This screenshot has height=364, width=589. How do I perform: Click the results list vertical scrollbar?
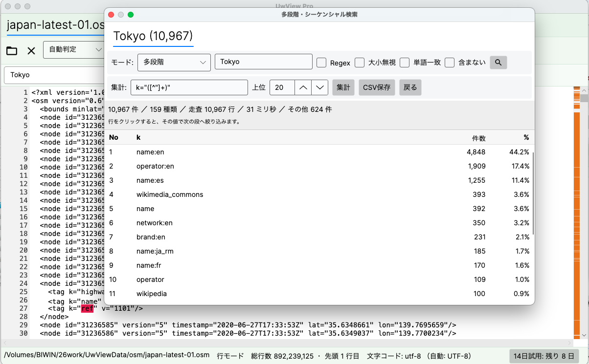click(x=533, y=193)
